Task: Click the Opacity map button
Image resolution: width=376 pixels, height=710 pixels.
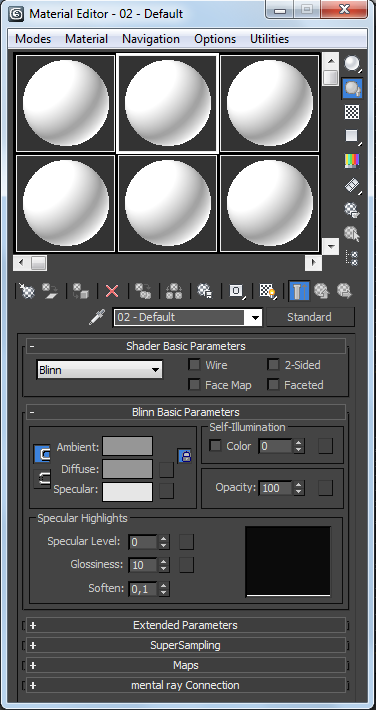Action: pyautogui.click(x=325, y=488)
